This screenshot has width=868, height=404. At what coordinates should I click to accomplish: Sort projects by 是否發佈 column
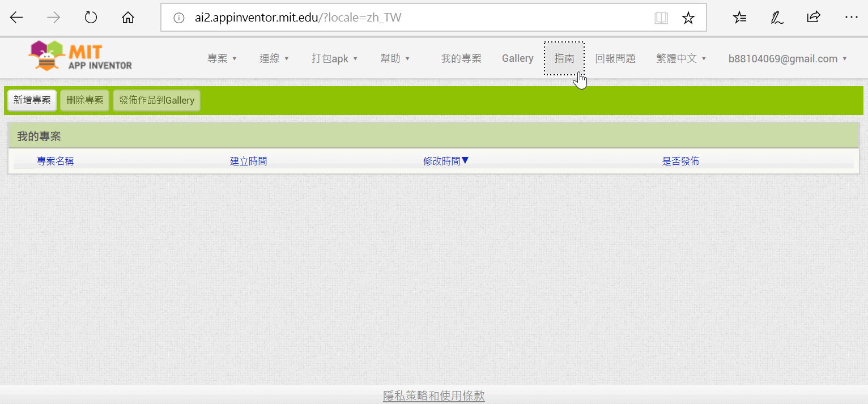point(680,161)
